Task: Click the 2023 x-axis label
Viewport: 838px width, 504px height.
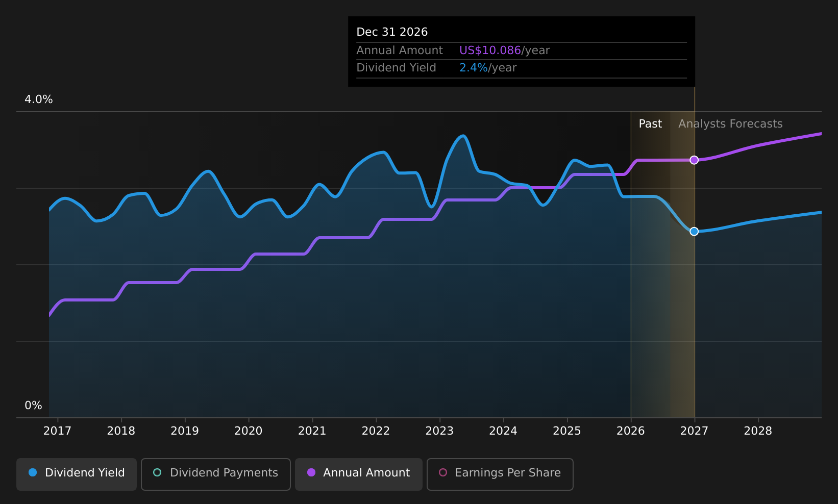Action: pos(439,431)
